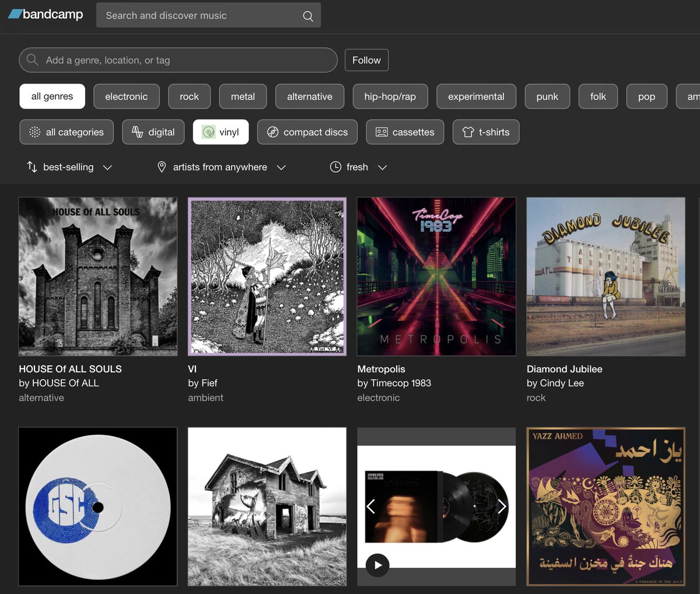Filter by experimental genre

click(x=476, y=96)
